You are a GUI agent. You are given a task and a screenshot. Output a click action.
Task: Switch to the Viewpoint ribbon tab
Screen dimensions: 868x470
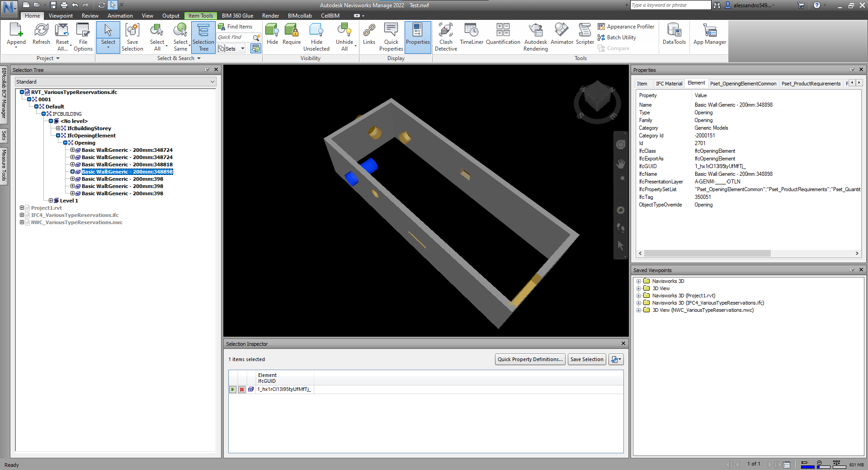tap(61, 16)
